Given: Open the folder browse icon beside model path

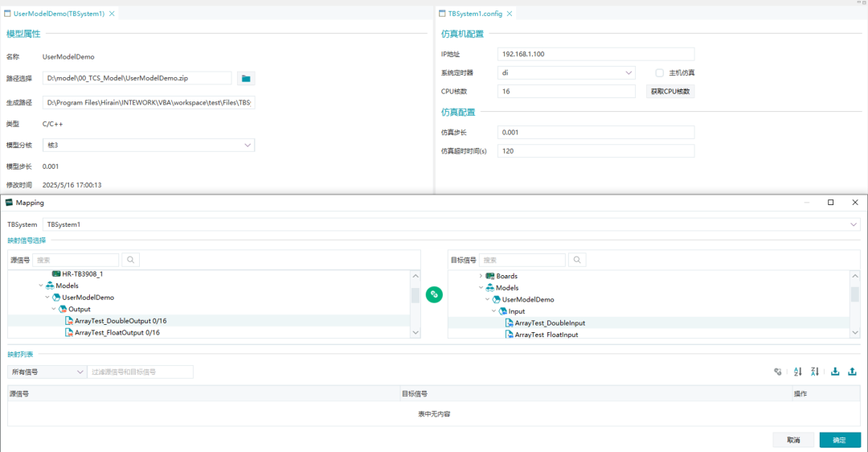Looking at the screenshot, I should click(x=246, y=79).
